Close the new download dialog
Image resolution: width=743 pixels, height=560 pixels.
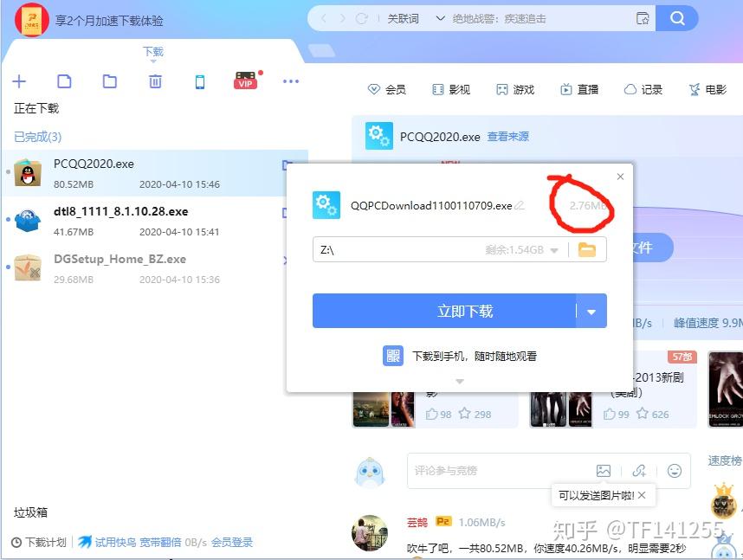tap(620, 177)
